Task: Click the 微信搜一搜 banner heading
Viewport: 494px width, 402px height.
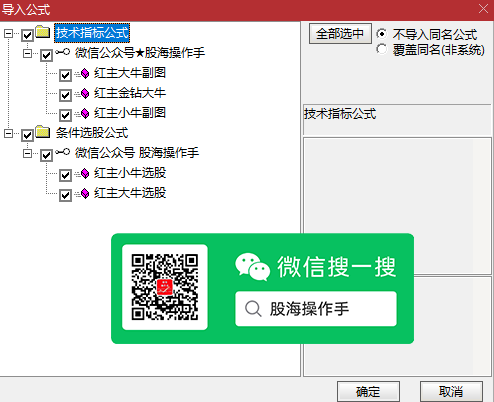Action: (337, 267)
